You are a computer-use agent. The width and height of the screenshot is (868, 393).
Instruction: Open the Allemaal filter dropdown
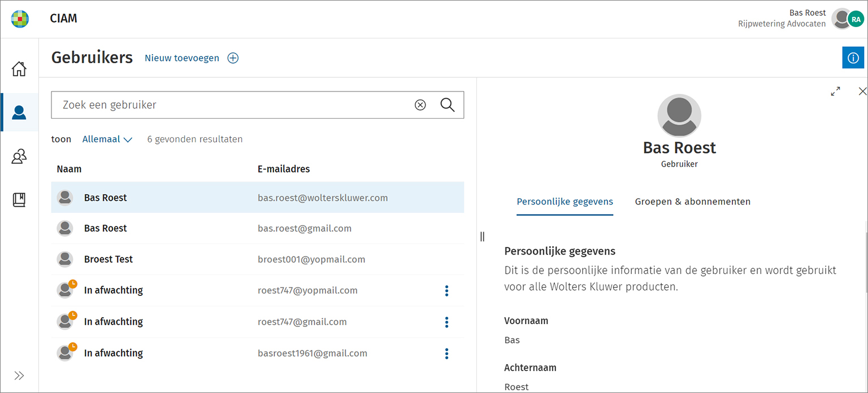coord(107,139)
